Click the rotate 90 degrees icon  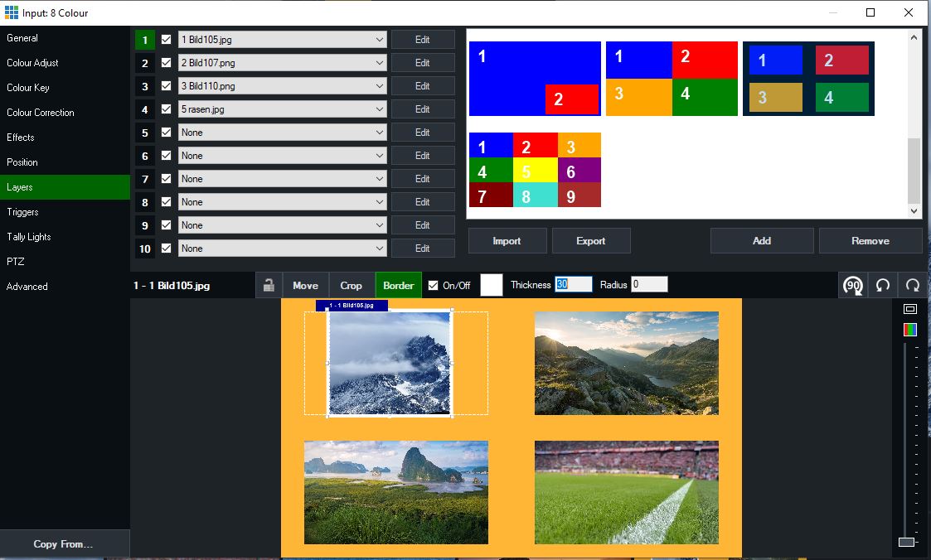[x=852, y=285]
